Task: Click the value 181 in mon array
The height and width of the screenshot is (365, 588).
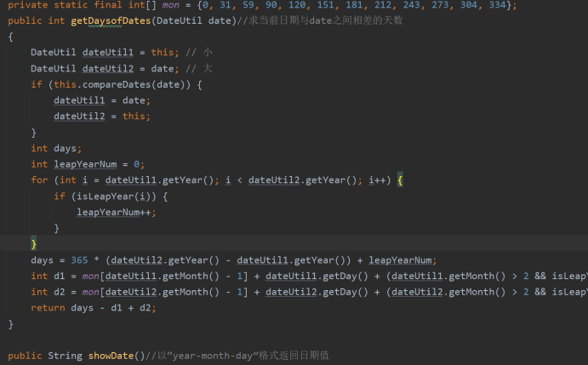Action: tap(354, 5)
